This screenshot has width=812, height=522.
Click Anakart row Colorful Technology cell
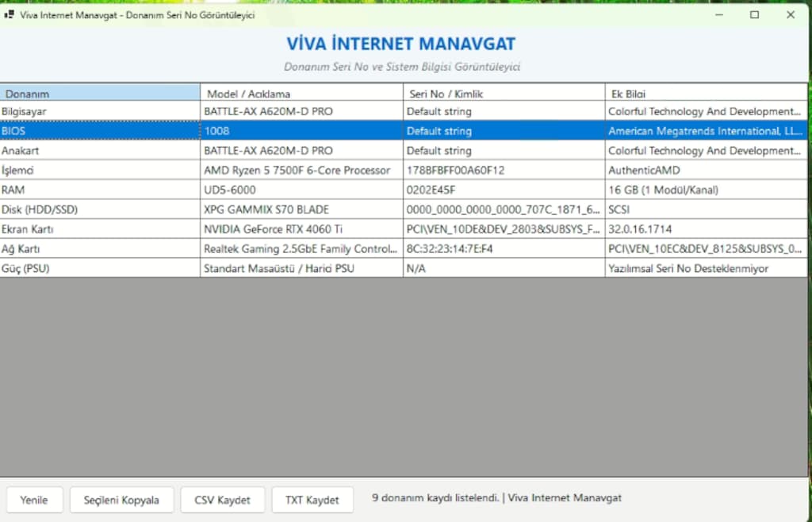tap(707, 151)
